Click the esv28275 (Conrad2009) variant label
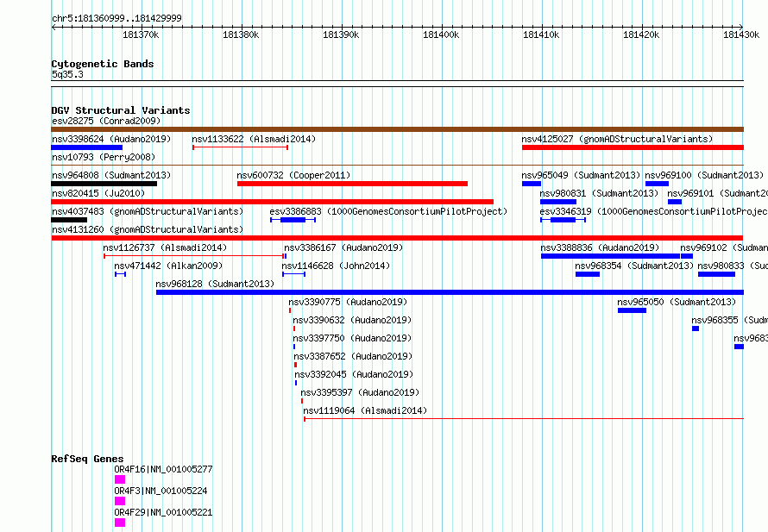This screenshot has width=768, height=532. pos(106,121)
